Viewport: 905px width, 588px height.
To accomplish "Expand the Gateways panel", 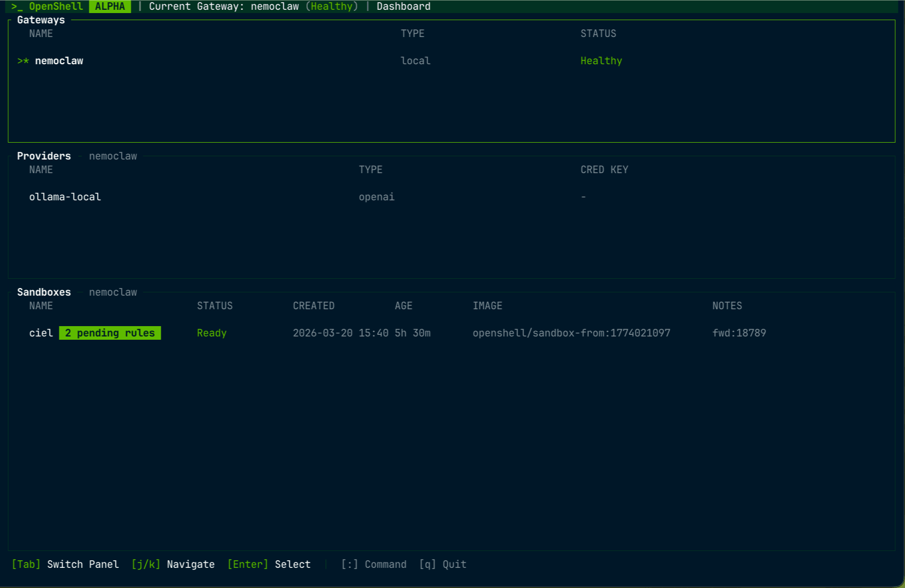I will click(x=41, y=20).
